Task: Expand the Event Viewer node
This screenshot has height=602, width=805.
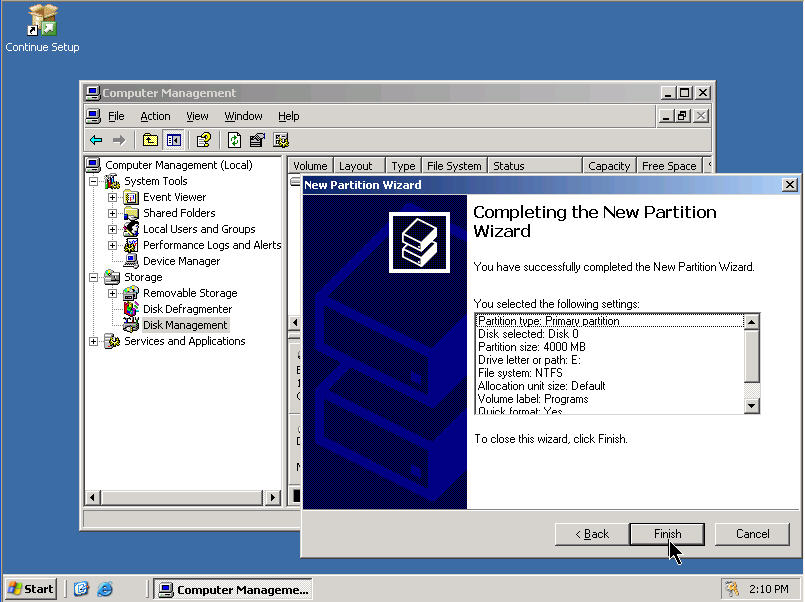Action: [x=112, y=197]
